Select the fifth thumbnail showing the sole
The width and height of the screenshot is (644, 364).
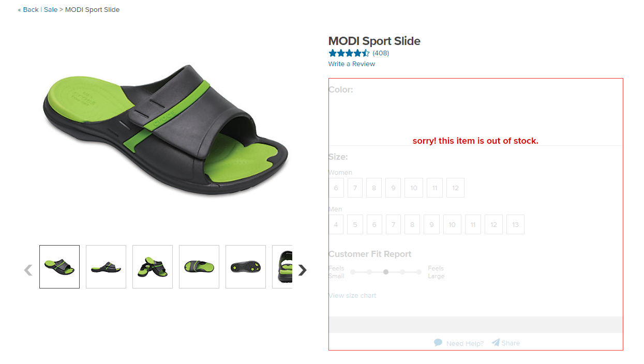[x=246, y=267]
